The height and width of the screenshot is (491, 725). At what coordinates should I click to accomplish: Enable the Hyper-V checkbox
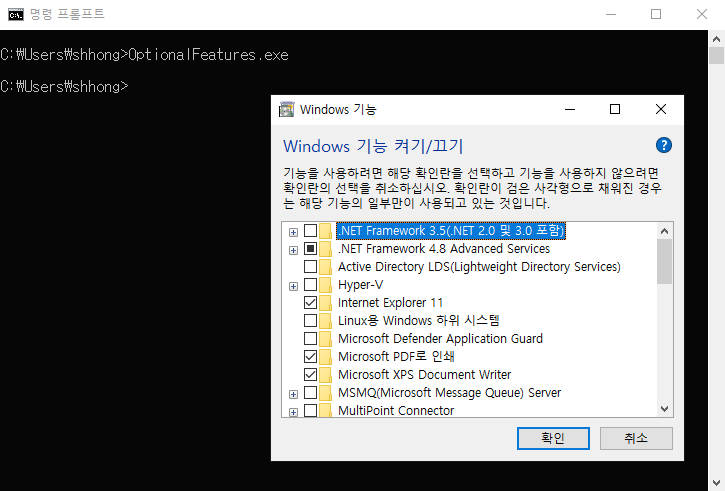point(310,285)
